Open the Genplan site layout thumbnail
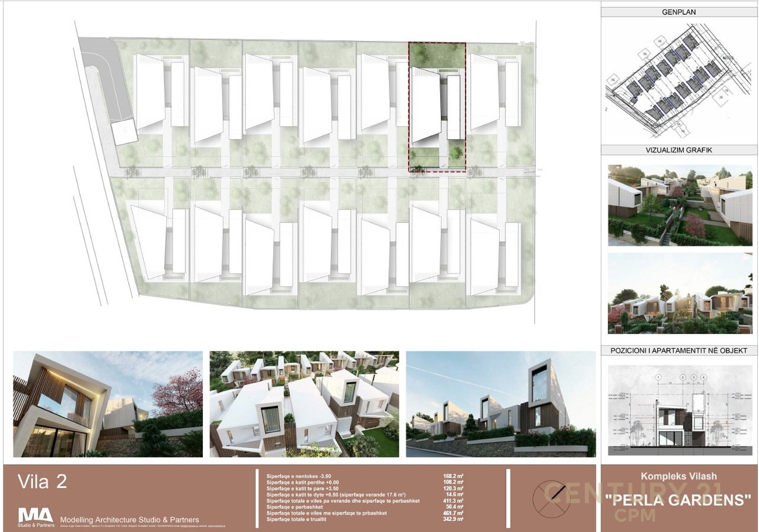 click(678, 79)
